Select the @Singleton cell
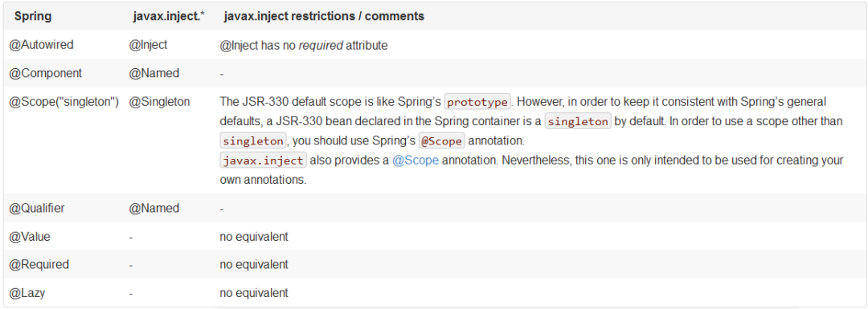Screen dimensions: 868x309 coord(159,102)
